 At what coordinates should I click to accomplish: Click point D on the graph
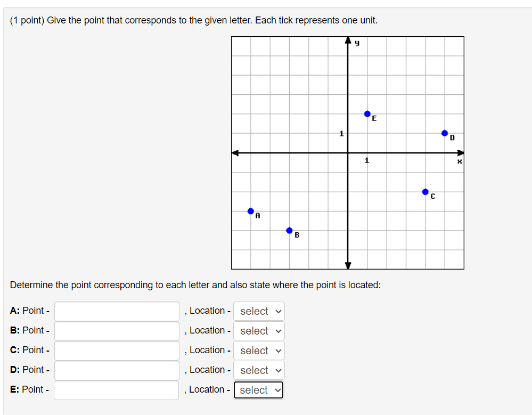[445, 133]
